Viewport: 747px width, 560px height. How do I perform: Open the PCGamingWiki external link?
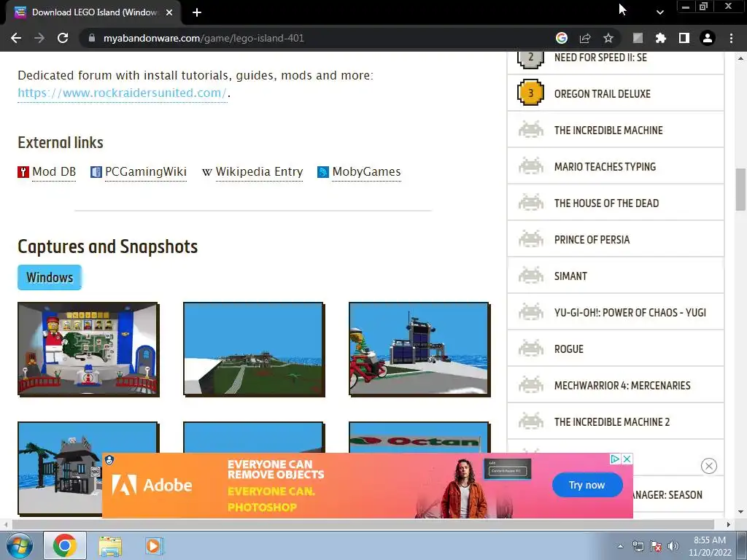pos(146,171)
